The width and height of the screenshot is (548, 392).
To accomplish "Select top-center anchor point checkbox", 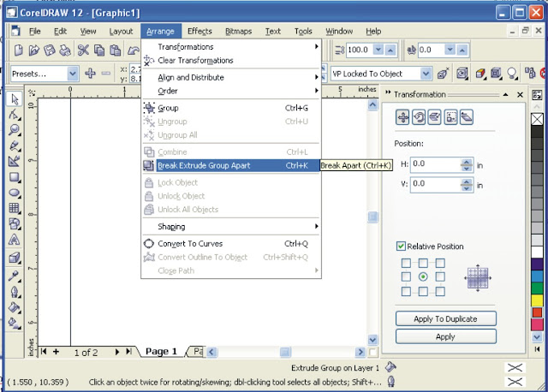I will [x=423, y=263].
